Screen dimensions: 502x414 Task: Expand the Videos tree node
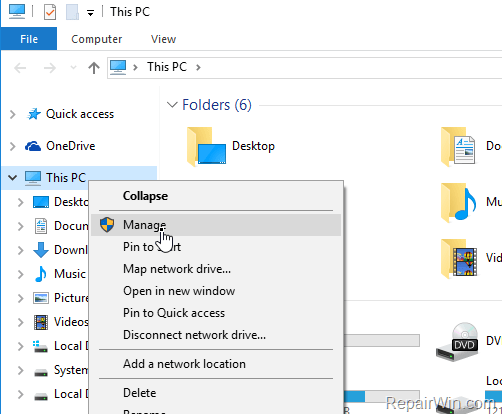[x=21, y=322]
